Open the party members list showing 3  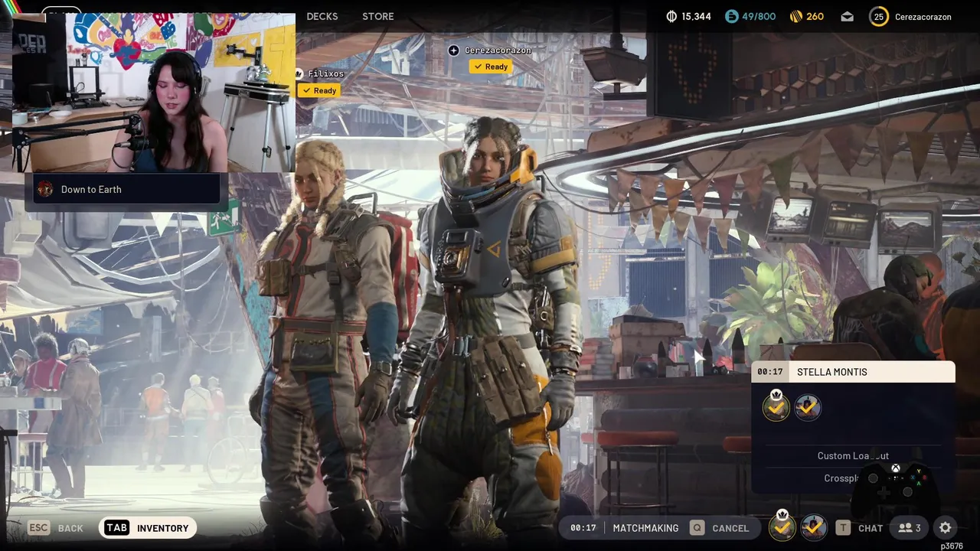(x=910, y=528)
